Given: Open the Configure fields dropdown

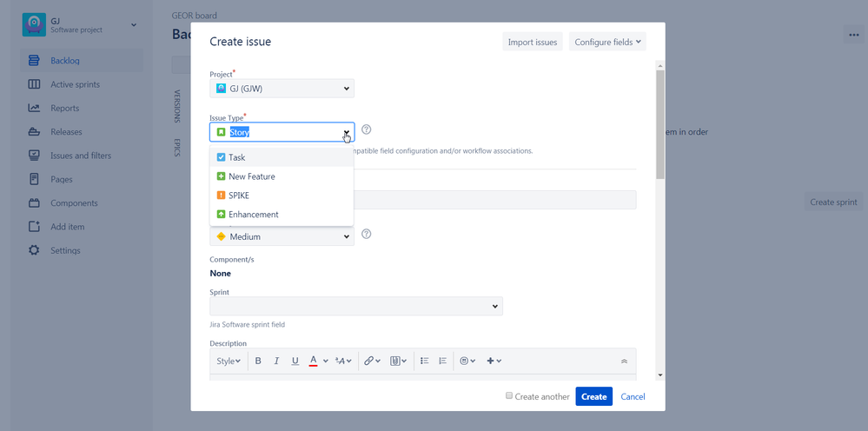Looking at the screenshot, I should [x=607, y=42].
